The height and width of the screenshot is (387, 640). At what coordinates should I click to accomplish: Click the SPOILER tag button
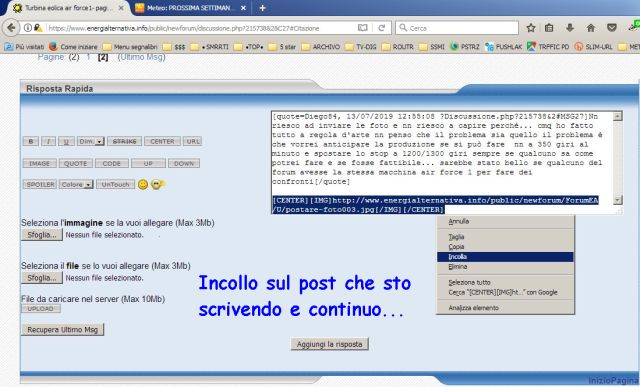[40, 185]
